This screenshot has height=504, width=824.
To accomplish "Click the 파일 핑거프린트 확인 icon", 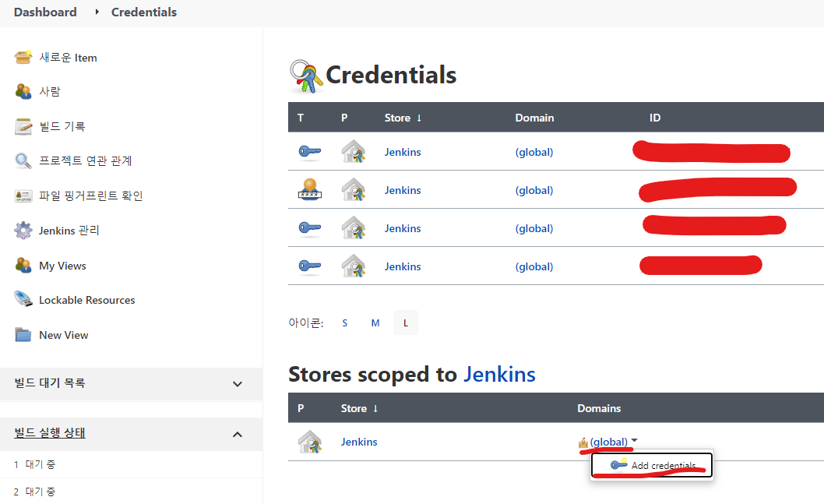I will click(23, 196).
